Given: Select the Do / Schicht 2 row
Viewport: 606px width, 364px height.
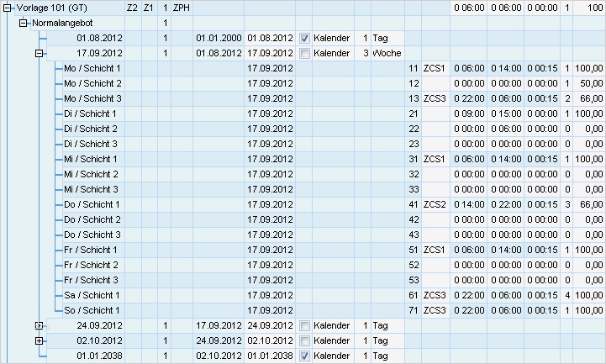Looking at the screenshot, I should click(x=334, y=219).
